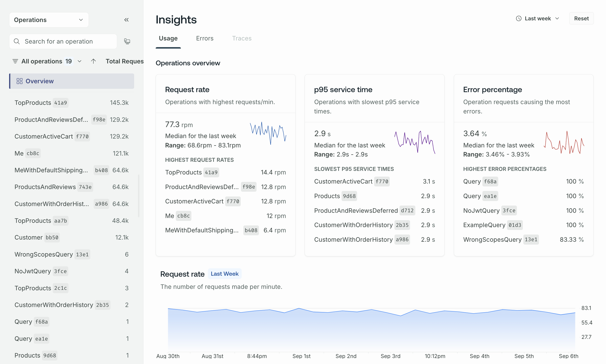Click ProductAndReviewsDef... f98e at 12.8 rpm
The image size is (606, 364).
[225, 187]
